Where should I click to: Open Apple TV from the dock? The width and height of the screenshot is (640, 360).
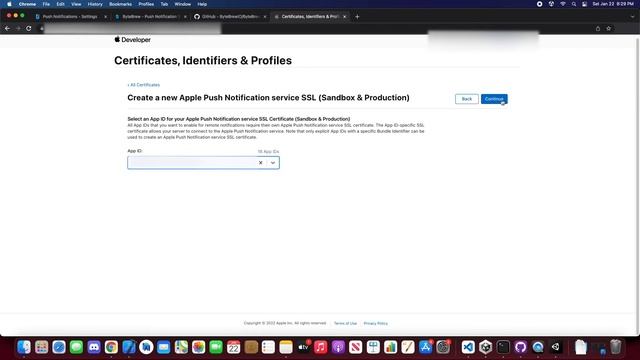click(x=303, y=347)
